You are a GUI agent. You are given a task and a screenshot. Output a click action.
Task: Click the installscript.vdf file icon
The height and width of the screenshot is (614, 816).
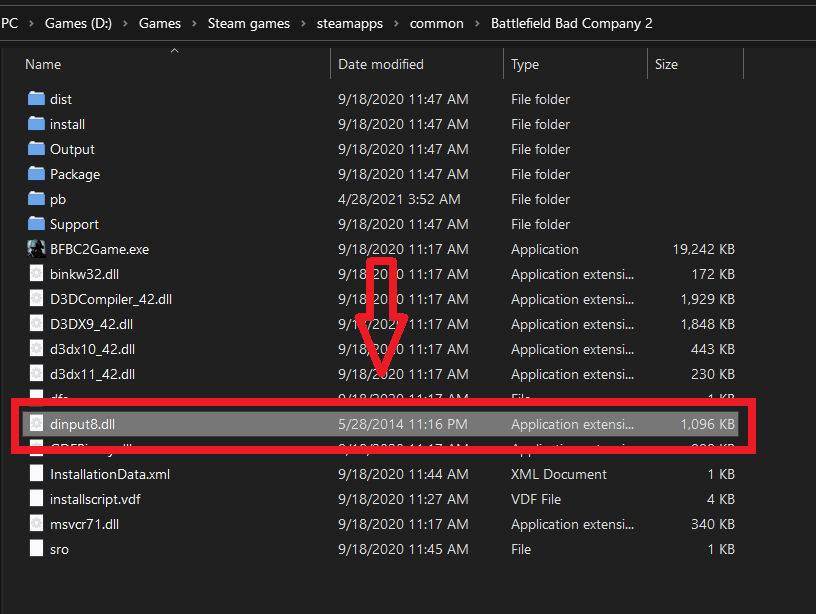coord(36,498)
